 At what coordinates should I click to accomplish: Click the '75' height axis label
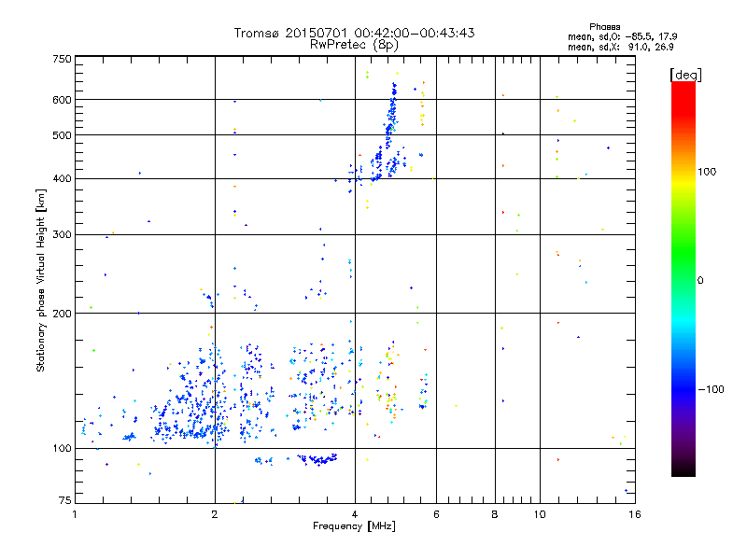(65, 500)
